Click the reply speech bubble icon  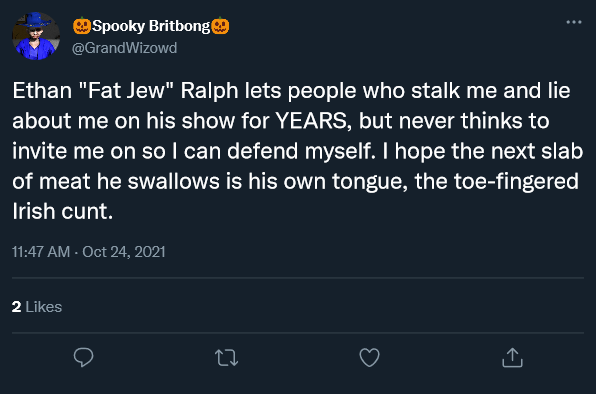(83, 357)
